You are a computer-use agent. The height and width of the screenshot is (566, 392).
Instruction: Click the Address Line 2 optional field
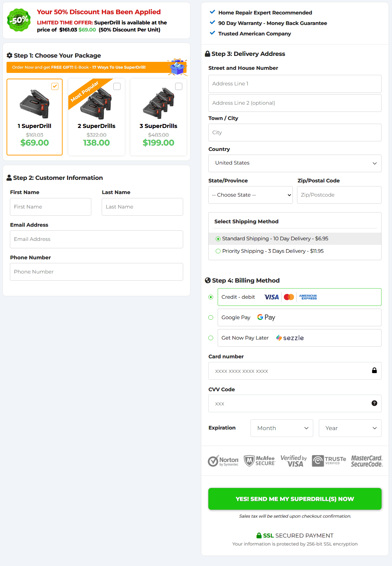click(x=295, y=103)
